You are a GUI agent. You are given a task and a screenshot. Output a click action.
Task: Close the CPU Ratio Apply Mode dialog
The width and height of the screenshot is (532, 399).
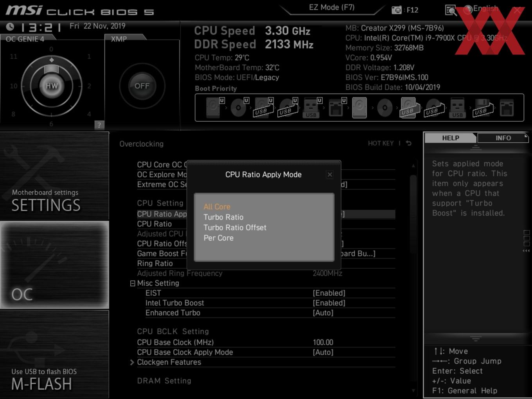pos(330,174)
